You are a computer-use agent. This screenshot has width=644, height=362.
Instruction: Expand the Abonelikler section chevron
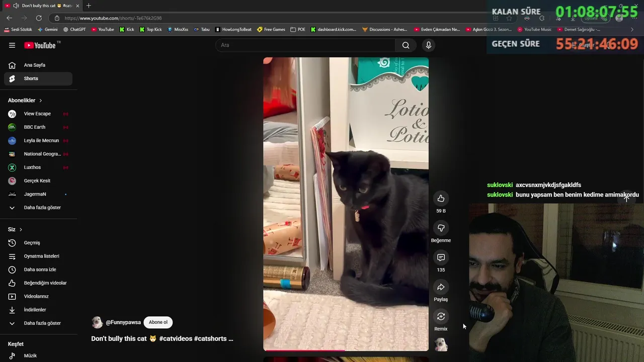coord(41,101)
